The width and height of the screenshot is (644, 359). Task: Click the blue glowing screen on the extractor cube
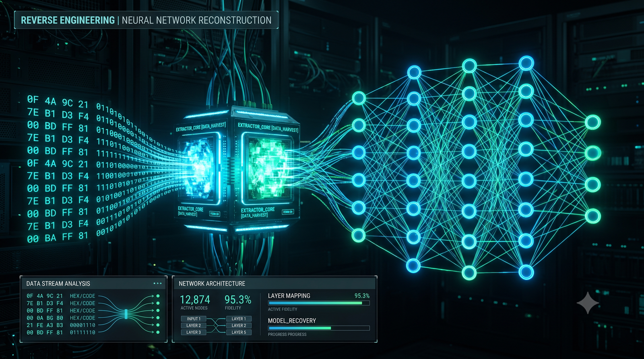[199, 169]
